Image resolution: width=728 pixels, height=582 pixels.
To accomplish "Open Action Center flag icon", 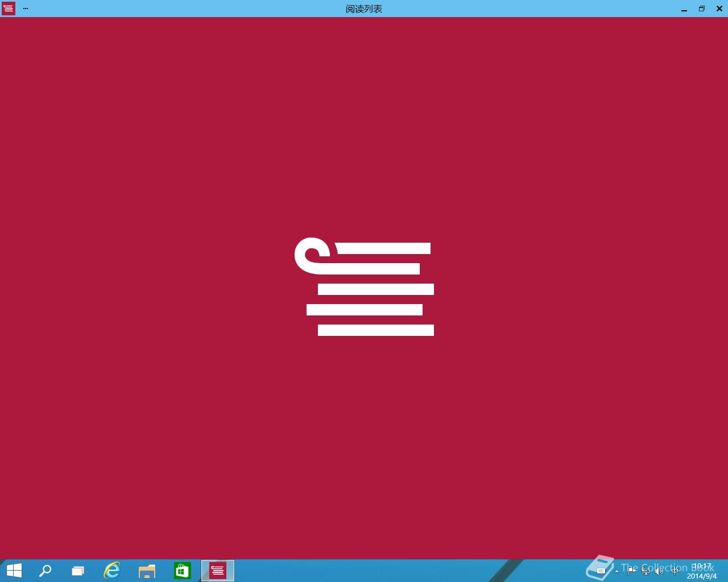I will tap(631, 571).
